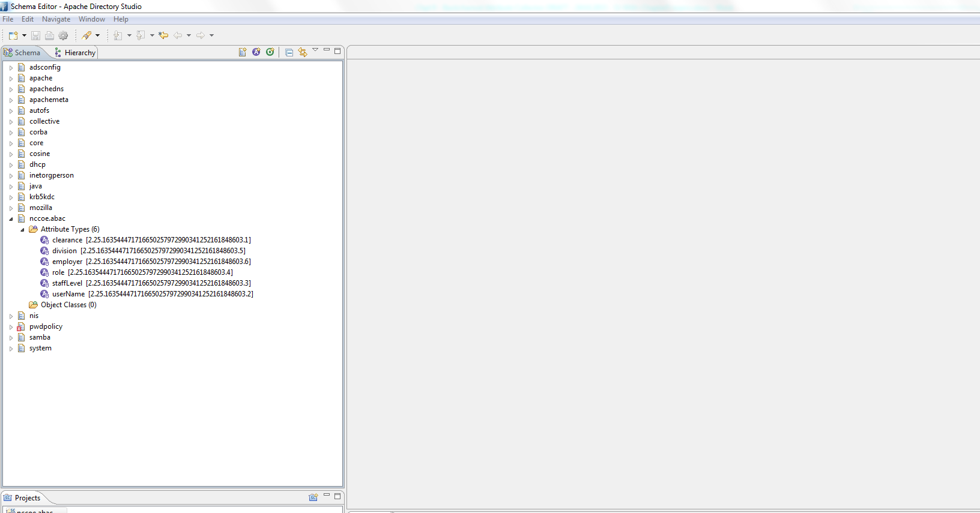
Task: Switch to the Projects tab
Action: pos(22,498)
